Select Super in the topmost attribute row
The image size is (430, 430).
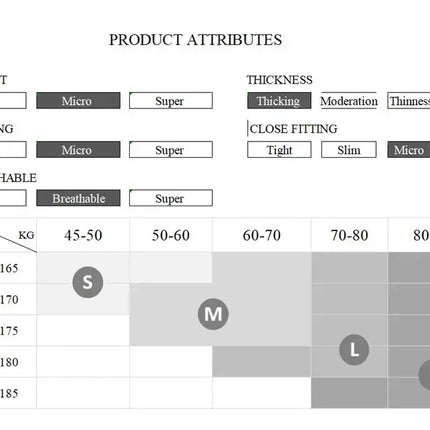171,101
